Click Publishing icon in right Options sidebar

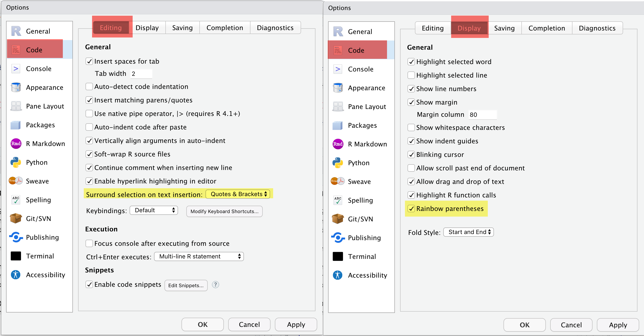(x=338, y=238)
